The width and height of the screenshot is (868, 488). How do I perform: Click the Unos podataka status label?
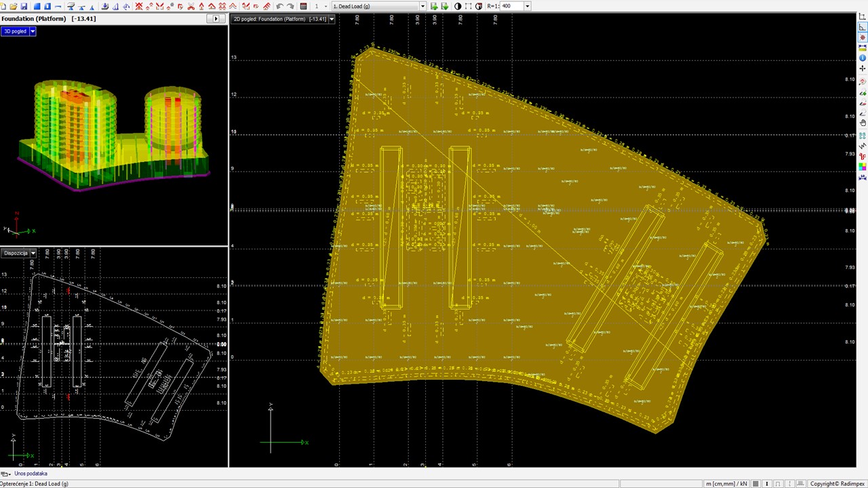[x=31, y=474]
